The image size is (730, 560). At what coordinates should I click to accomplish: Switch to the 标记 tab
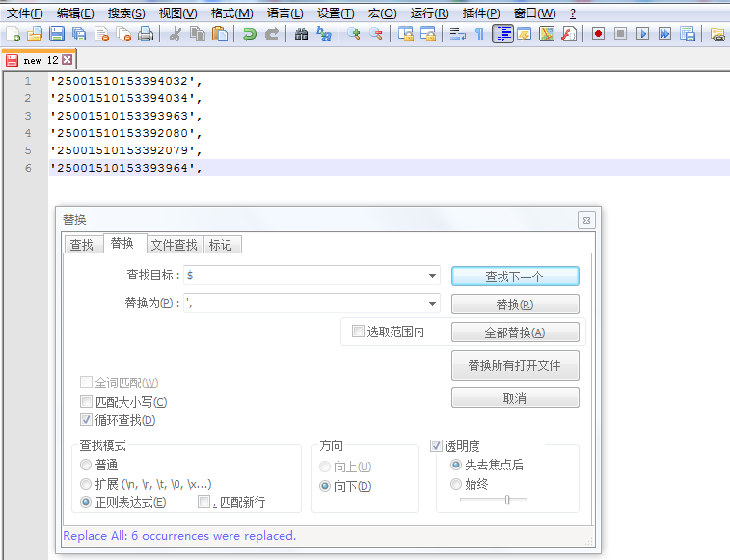[221, 245]
